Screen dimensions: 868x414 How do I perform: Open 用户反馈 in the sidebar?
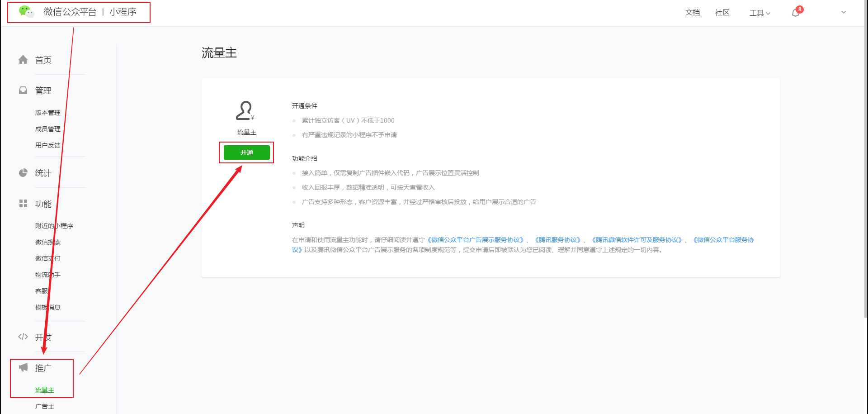coord(48,145)
